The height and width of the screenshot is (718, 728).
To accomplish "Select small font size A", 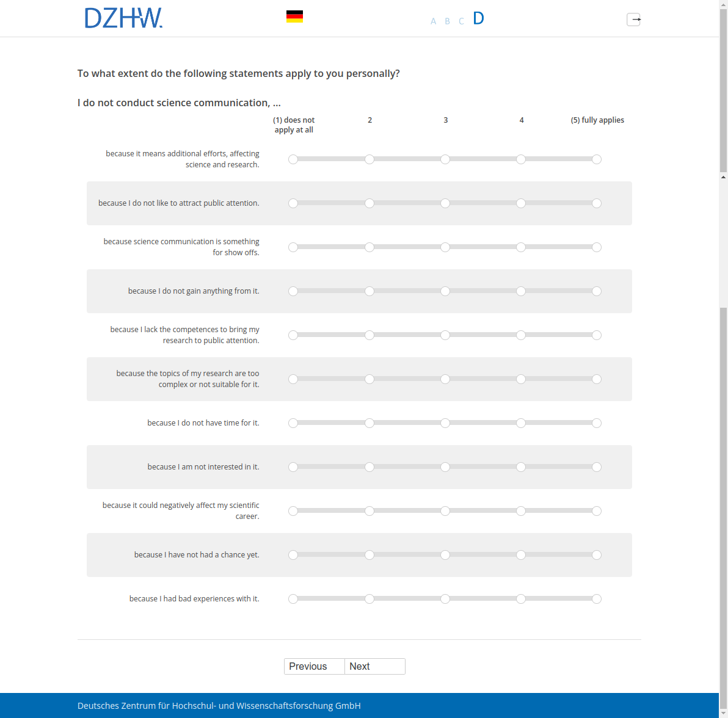I will point(433,21).
